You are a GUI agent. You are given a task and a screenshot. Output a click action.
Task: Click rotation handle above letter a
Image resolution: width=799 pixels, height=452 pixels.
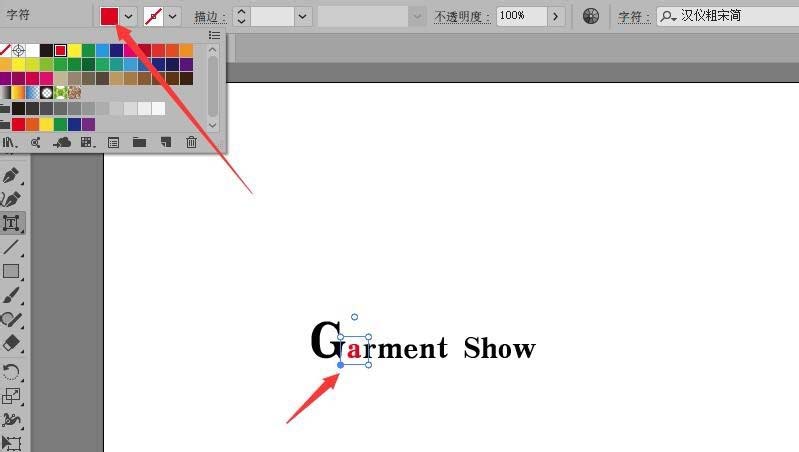pos(355,317)
